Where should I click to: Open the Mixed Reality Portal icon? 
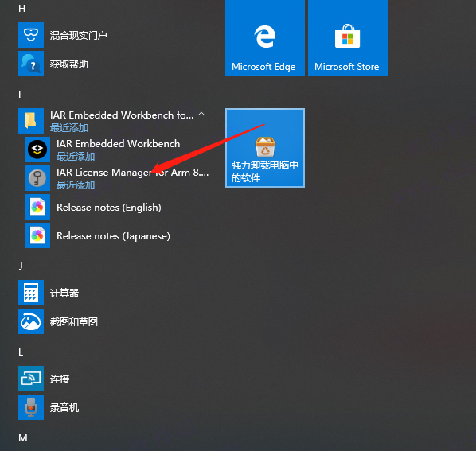click(x=31, y=35)
